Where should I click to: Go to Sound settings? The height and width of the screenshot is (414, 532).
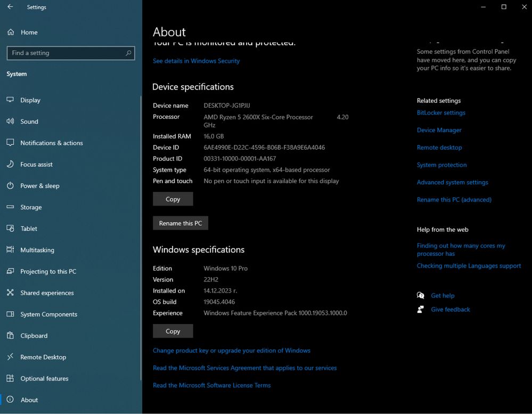[71, 121]
